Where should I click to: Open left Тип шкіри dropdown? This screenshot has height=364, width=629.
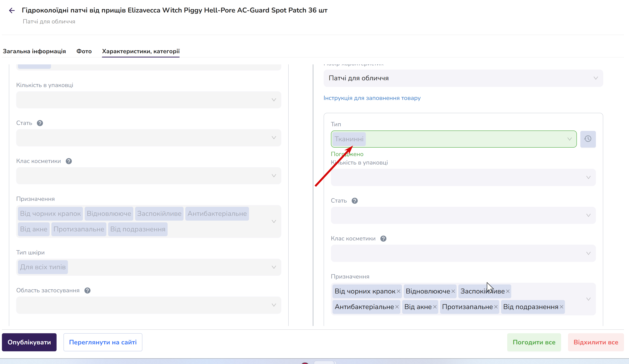149,267
